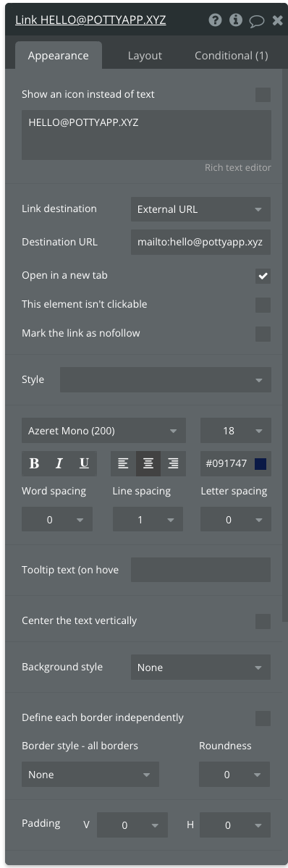The height and width of the screenshot is (868, 288).
Task: Switch to the Conditional (1) tab
Action: coord(232,55)
